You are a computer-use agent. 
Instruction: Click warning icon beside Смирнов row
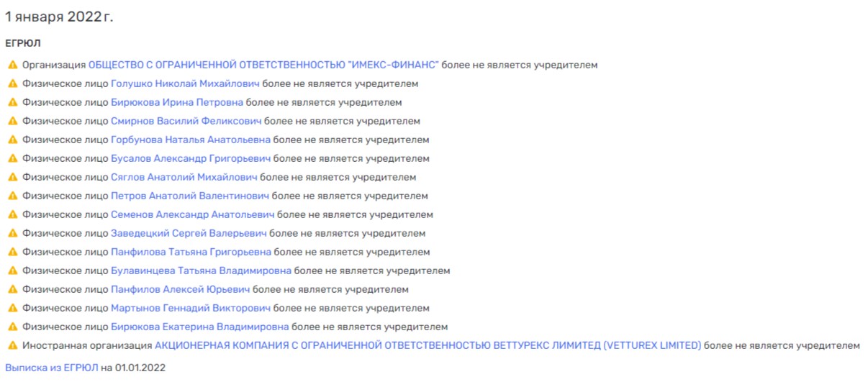pyautogui.click(x=12, y=121)
